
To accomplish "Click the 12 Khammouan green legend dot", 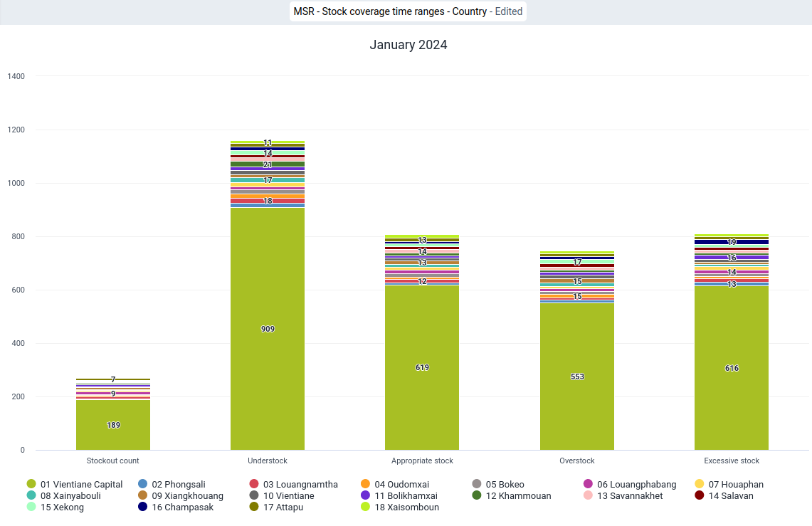I will pyautogui.click(x=476, y=495).
